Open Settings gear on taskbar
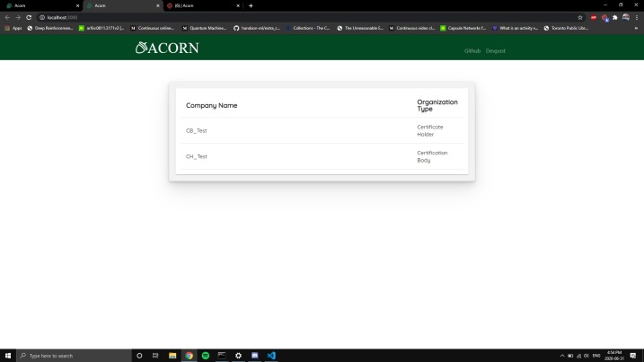This screenshot has width=644, height=362. (x=238, y=356)
